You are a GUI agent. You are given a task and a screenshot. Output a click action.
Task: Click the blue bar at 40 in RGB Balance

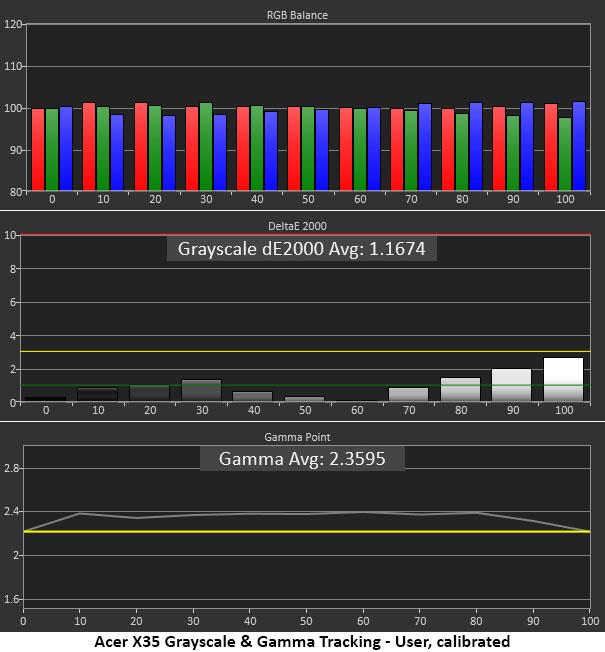271,151
